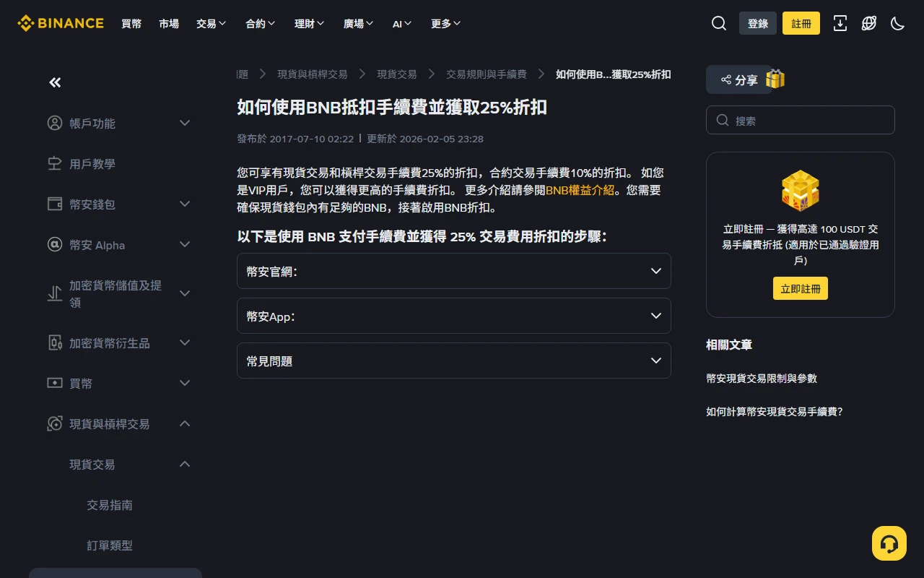Open 市場 in top navigation
The image size is (924, 578).
169,23
